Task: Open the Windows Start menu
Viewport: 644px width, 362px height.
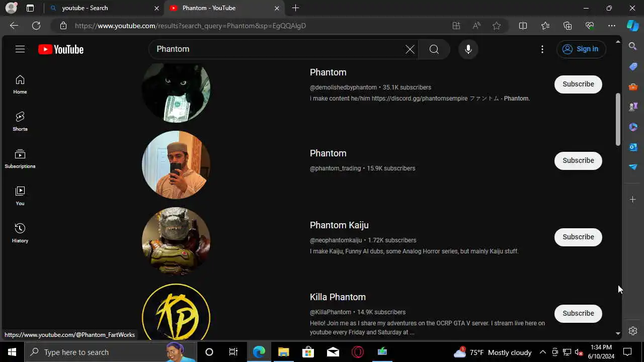Action: [12, 352]
